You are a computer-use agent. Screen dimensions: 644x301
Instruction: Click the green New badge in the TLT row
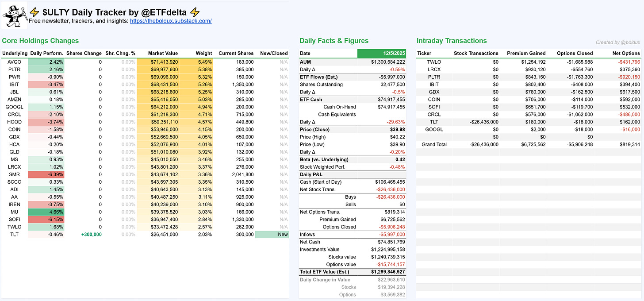click(272, 234)
